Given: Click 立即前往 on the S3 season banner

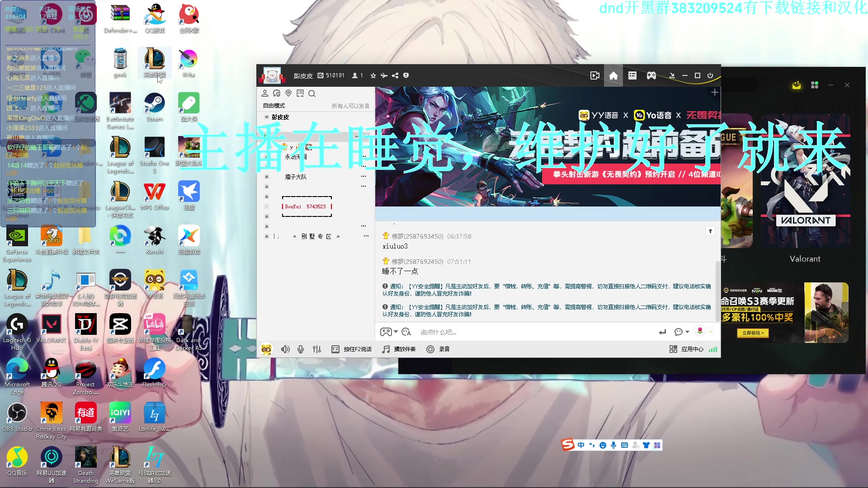Looking at the screenshot, I should click(x=753, y=333).
